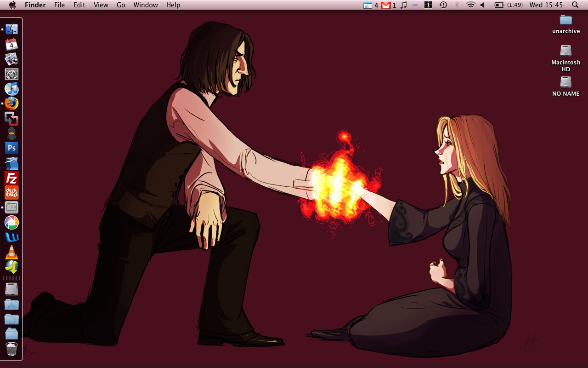Viewport: 588px width, 368px height.
Task: Open Adium dark duck icon
Action: click(x=11, y=133)
